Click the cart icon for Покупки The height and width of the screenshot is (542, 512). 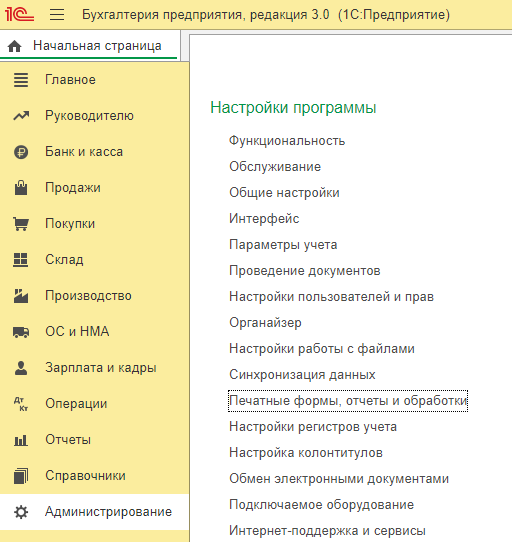point(21,224)
